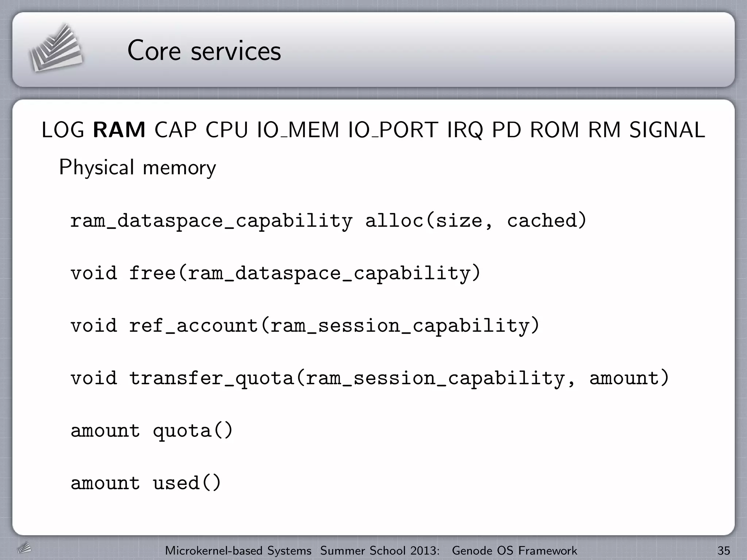This screenshot has height=560, width=747.
Task: Select the CPU service label
Action: pyautogui.click(x=227, y=130)
